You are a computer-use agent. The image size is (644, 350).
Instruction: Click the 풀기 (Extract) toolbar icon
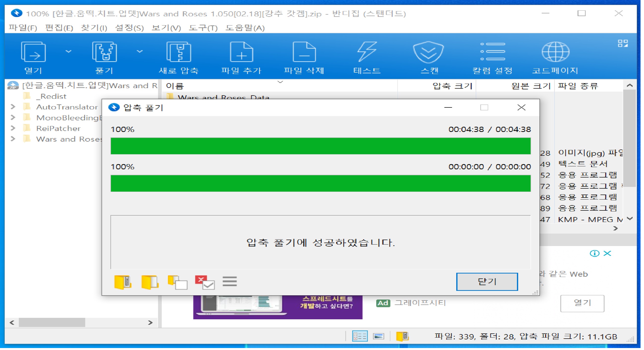pos(104,52)
